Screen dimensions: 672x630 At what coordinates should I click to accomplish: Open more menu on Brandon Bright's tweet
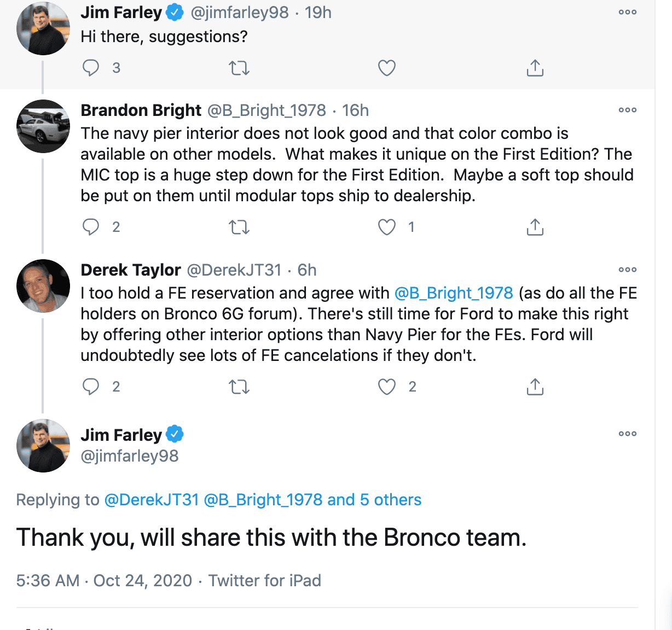coord(627,110)
